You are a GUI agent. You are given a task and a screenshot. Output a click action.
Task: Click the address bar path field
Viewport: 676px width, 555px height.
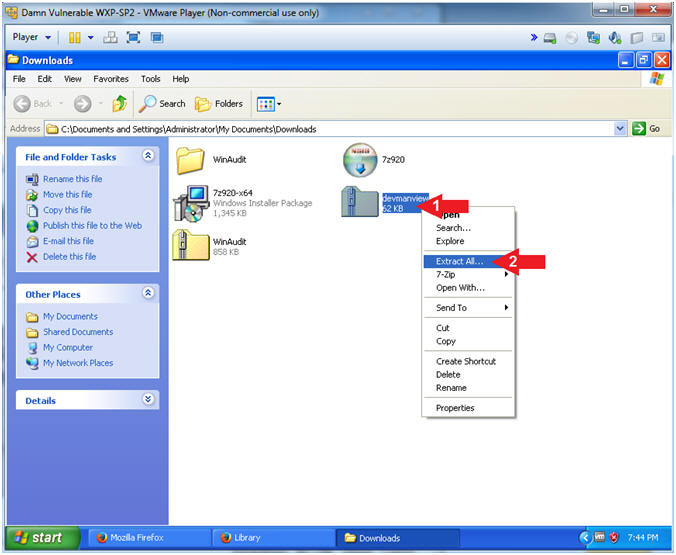[330, 129]
